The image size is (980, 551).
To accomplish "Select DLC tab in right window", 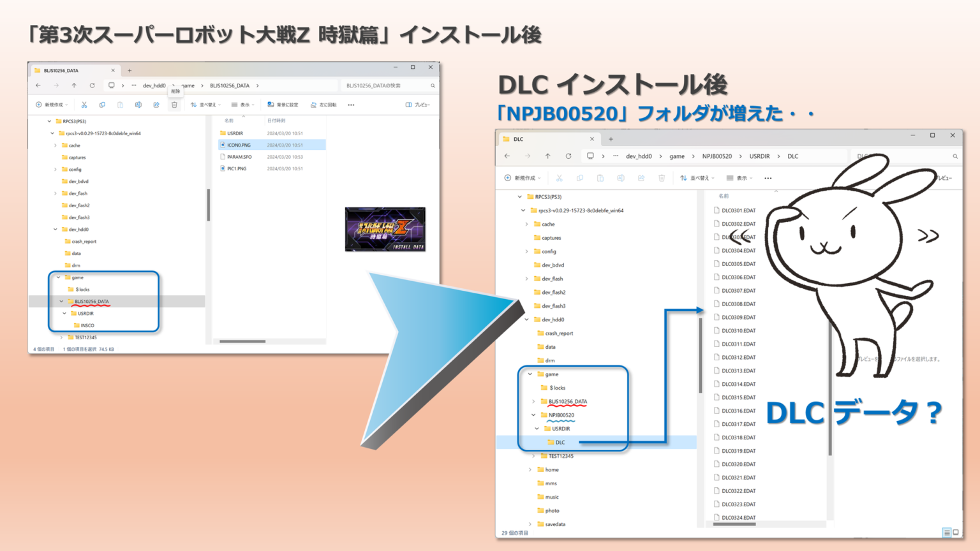I will [x=549, y=139].
